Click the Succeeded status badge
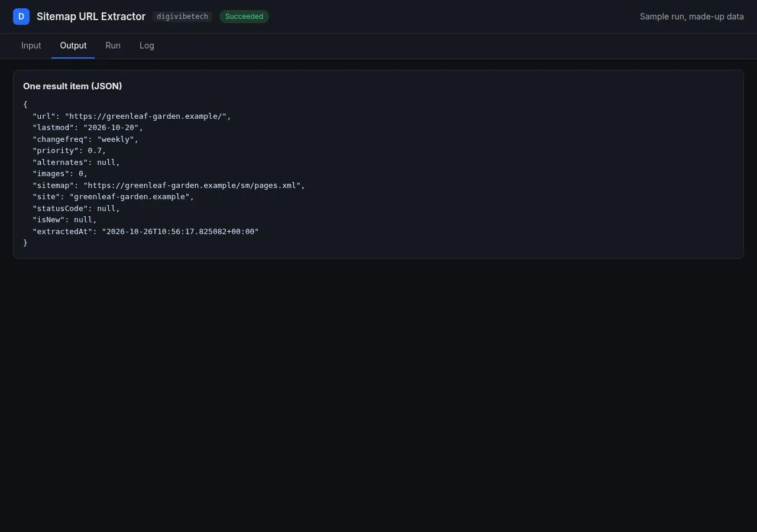757x532 pixels. [x=244, y=17]
